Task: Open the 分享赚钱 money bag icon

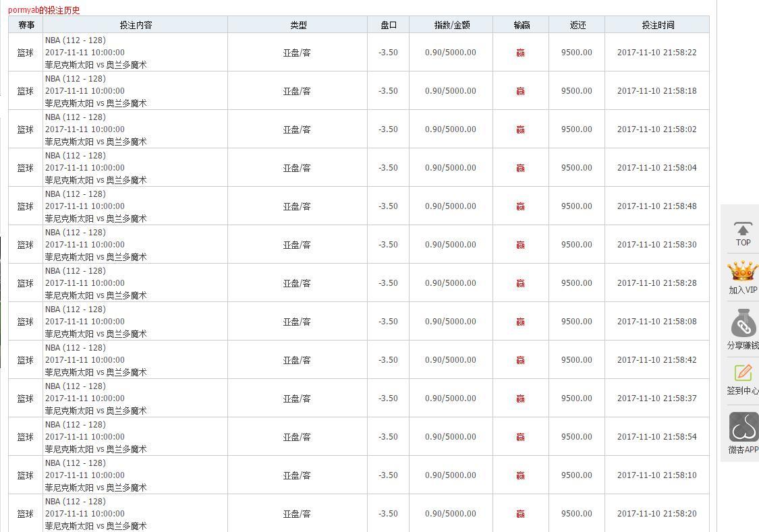Action: [x=743, y=324]
